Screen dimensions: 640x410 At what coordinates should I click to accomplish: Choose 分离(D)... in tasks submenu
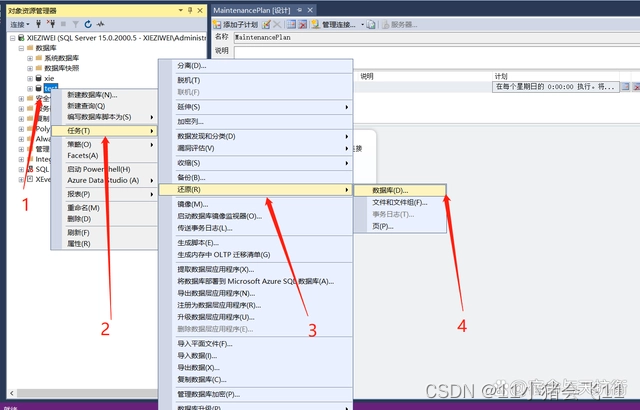[x=256, y=66]
